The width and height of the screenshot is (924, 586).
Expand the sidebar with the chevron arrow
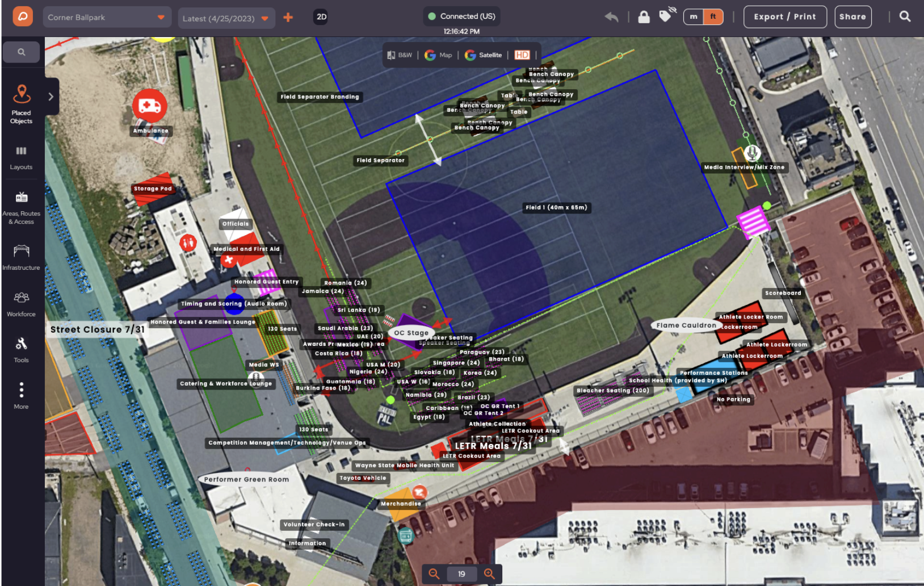pos(52,96)
